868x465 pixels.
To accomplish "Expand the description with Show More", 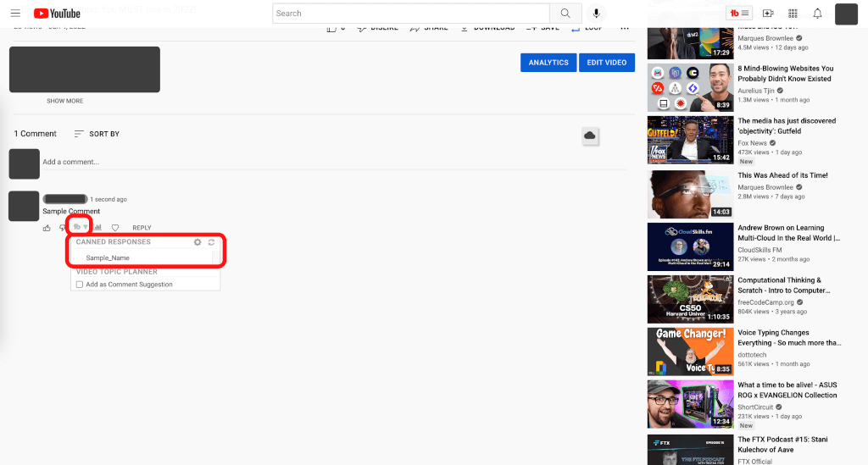I will click(65, 101).
